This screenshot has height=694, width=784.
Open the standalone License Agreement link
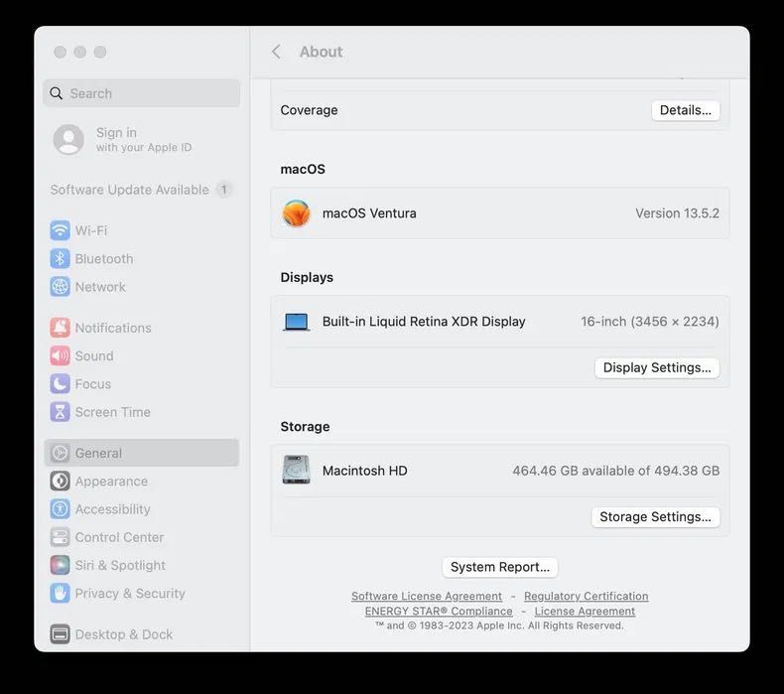click(585, 611)
